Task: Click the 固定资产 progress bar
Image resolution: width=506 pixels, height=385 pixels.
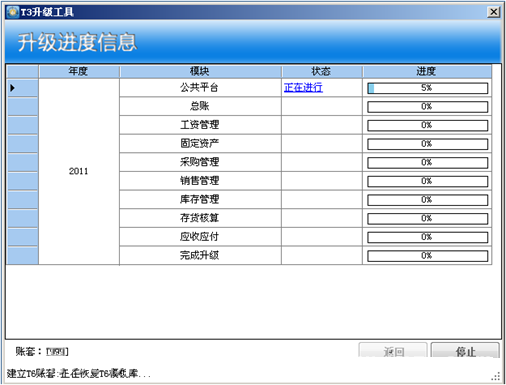Action: click(427, 144)
